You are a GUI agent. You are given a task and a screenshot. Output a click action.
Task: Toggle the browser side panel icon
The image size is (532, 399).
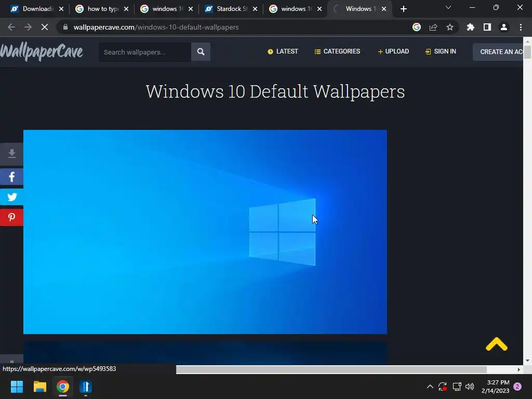[487, 27]
